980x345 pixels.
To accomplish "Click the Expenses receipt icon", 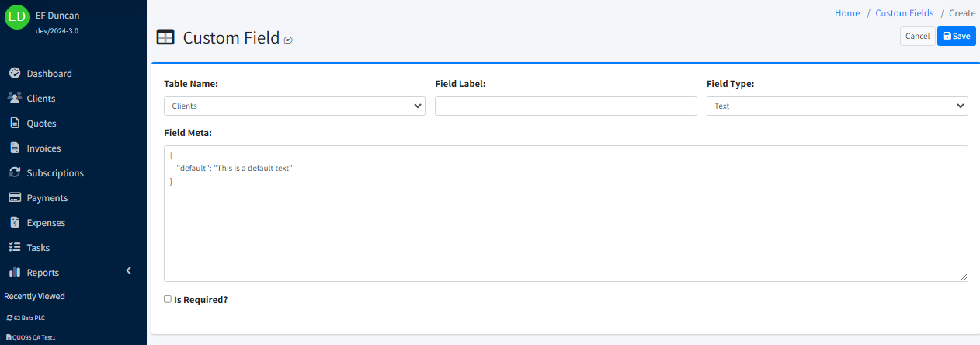I will pyautogui.click(x=14, y=223).
